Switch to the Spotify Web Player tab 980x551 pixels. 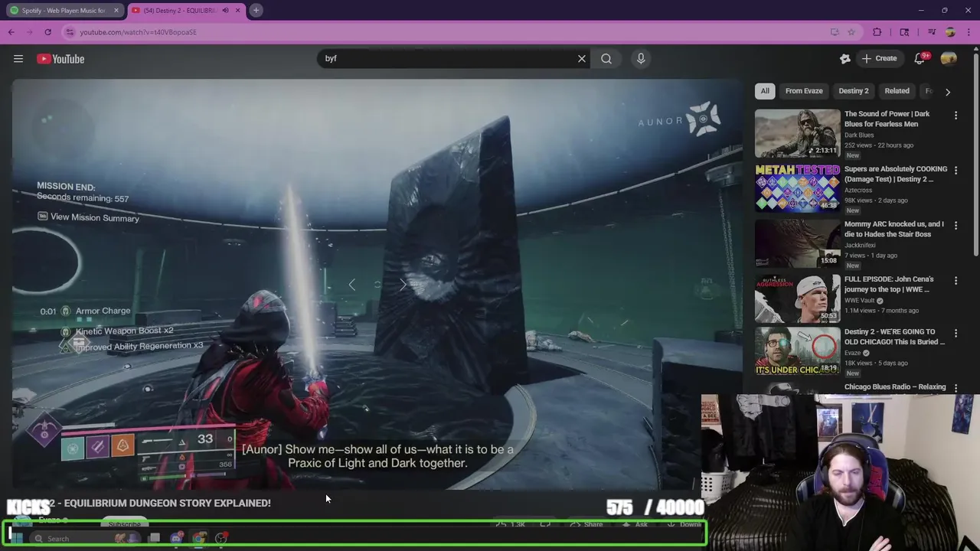(x=63, y=11)
